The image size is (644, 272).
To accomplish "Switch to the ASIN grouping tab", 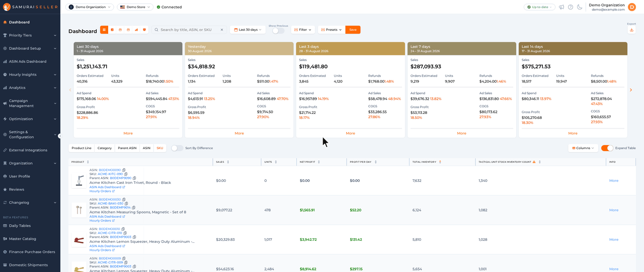I will [146, 148].
